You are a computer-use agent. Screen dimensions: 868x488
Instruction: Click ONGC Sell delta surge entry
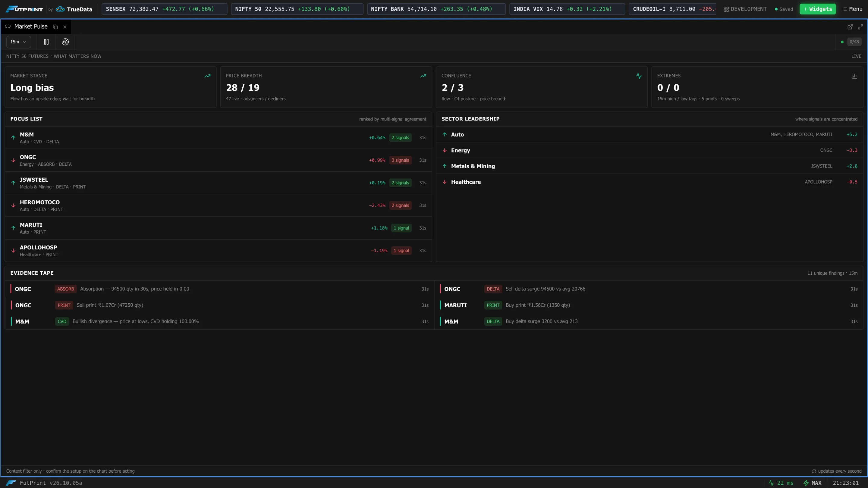(x=649, y=289)
